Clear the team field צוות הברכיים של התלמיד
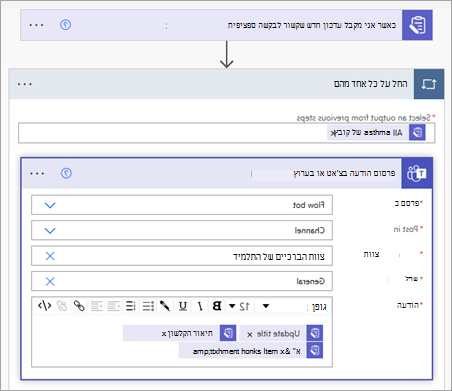The height and width of the screenshot is (391, 452). tap(50, 256)
